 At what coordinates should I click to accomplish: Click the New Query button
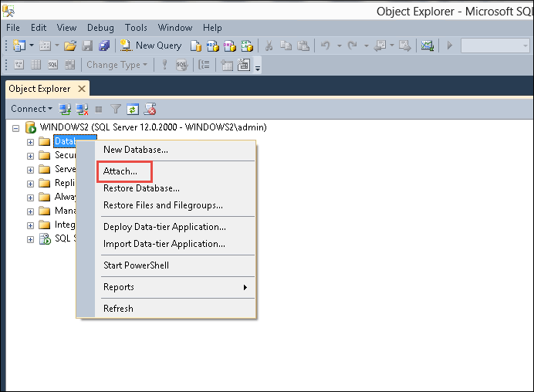tap(151, 46)
